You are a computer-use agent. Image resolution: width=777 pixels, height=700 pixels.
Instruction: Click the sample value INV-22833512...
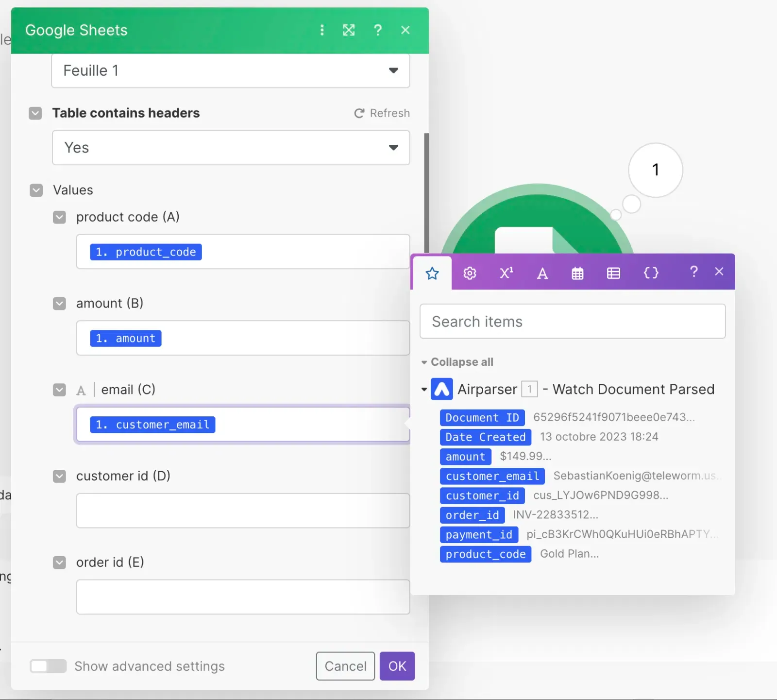click(x=556, y=514)
